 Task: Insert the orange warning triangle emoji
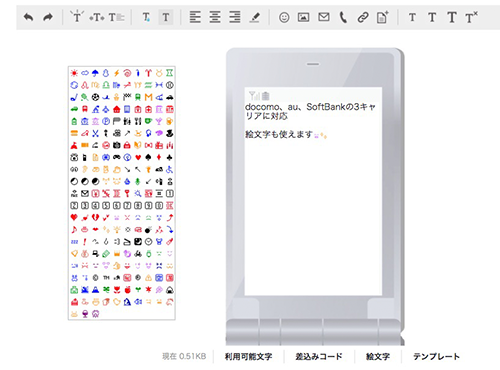[148, 278]
